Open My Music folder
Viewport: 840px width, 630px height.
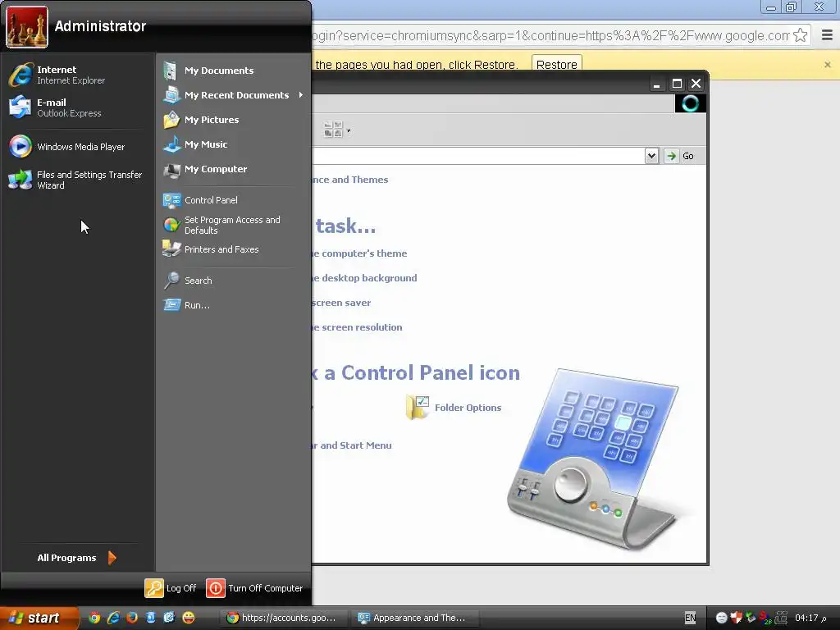[233, 144]
